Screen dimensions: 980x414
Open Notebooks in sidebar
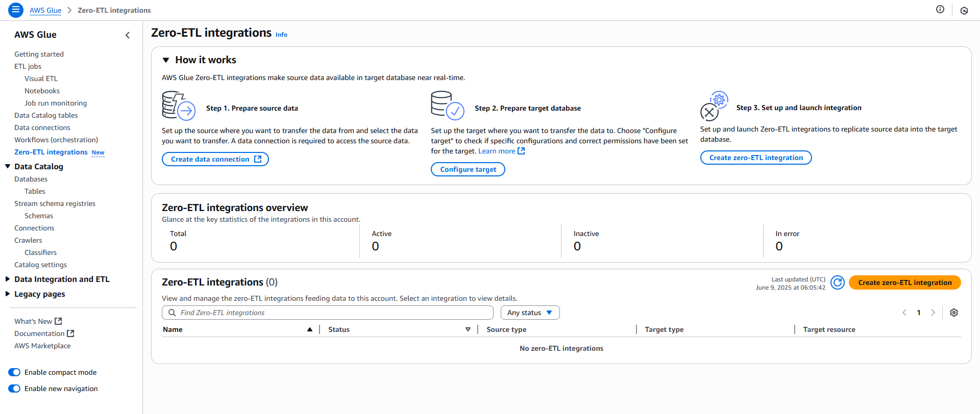(42, 91)
